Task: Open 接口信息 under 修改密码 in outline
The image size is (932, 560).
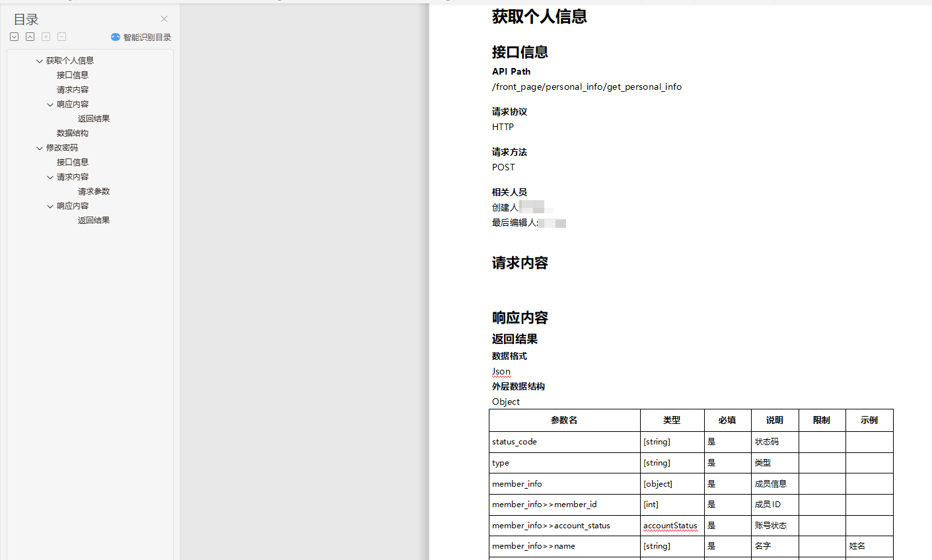Action: (x=73, y=162)
